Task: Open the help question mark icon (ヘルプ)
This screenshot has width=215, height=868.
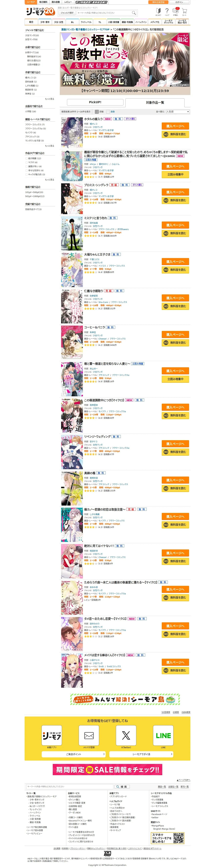Action: pyautogui.click(x=167, y=12)
